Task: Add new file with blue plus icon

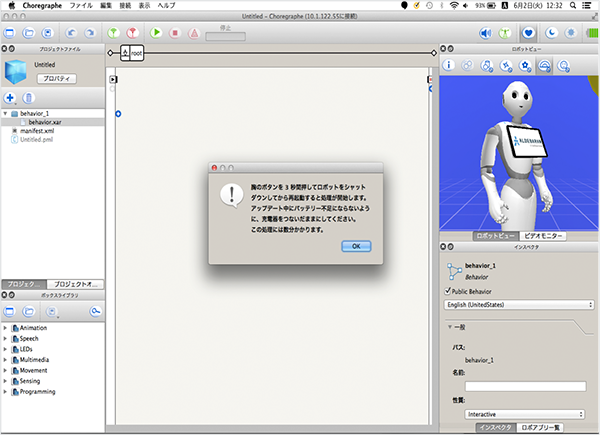Action: click(10, 98)
